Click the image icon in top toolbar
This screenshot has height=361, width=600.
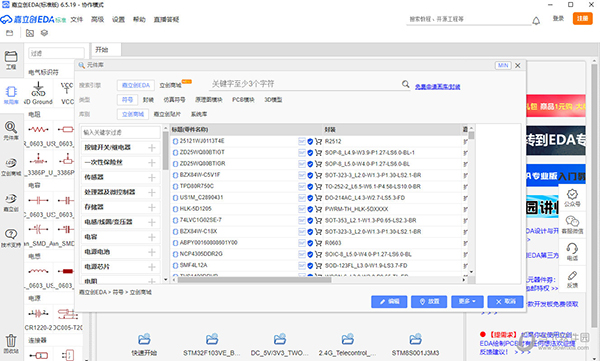(30, 33)
